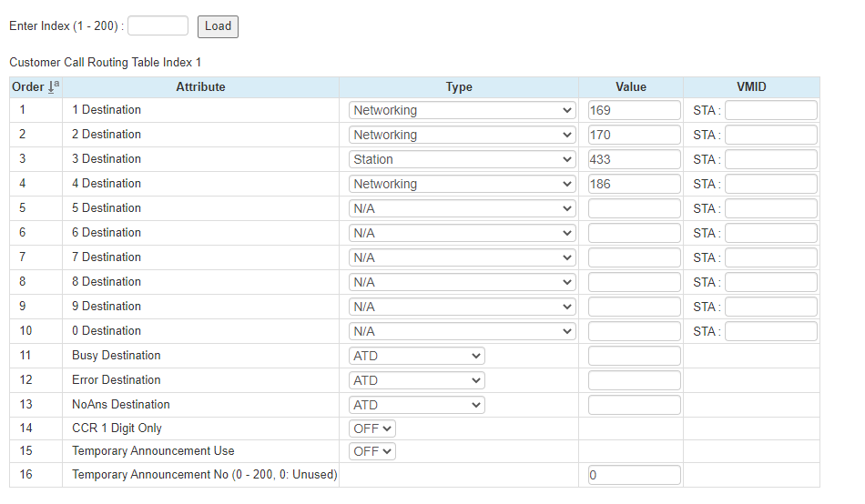Viewport: 865px width, 504px height.
Task: Click the Busy Destination value field
Action: pyautogui.click(x=634, y=356)
